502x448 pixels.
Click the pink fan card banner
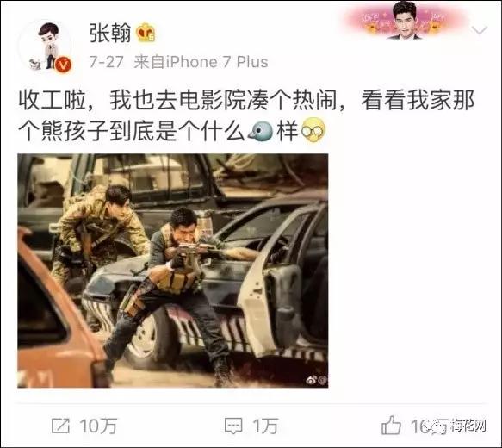(405, 20)
